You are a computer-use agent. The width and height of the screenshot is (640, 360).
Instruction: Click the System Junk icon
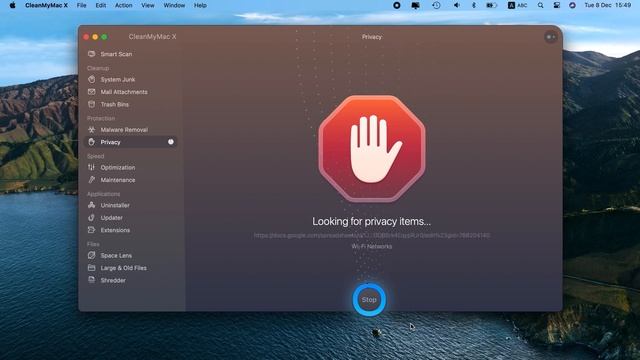pyautogui.click(x=91, y=79)
